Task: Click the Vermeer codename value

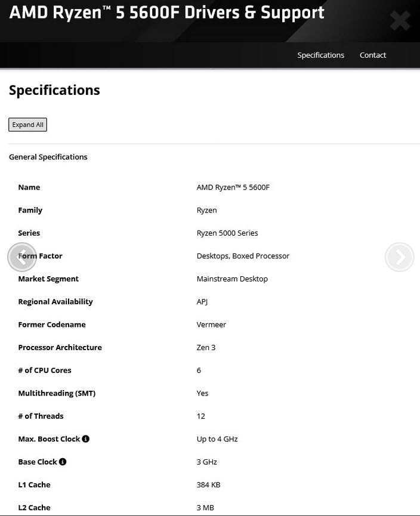Action: [211, 325]
